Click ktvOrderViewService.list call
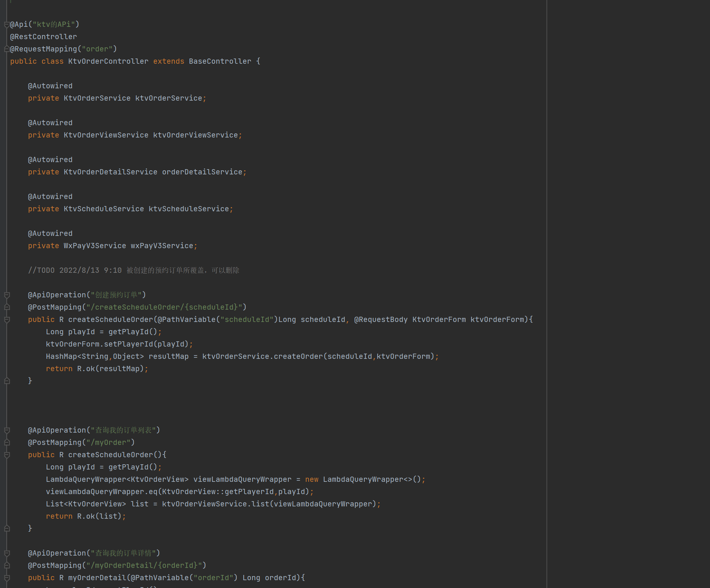710x588 pixels. pyautogui.click(x=269, y=504)
